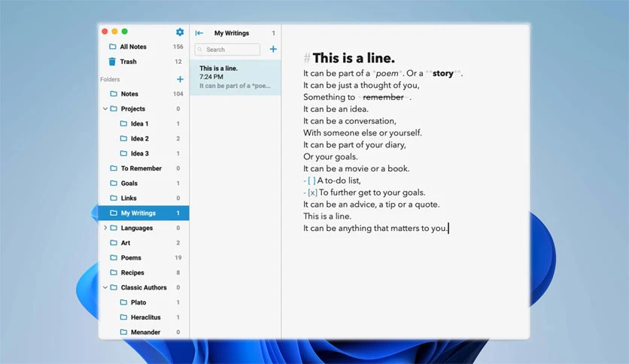Open the 'This is a line.' note
Viewport: 629px width, 364px height.
(x=235, y=77)
